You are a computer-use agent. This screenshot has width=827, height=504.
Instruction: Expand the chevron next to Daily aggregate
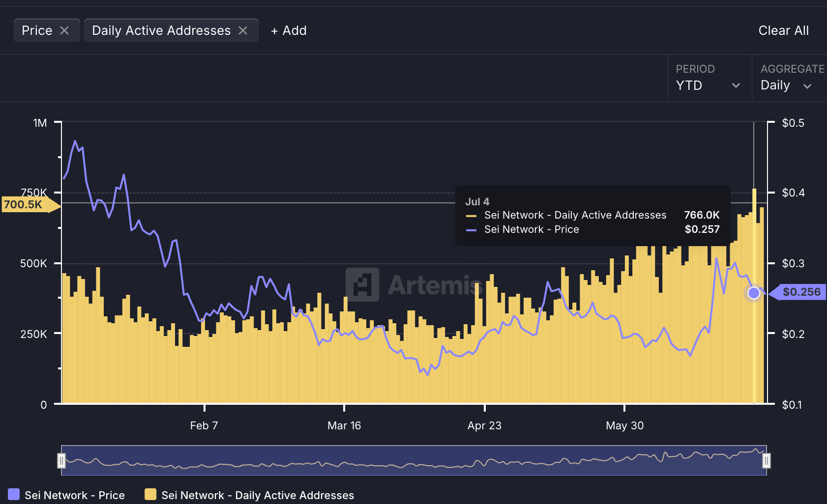(808, 86)
